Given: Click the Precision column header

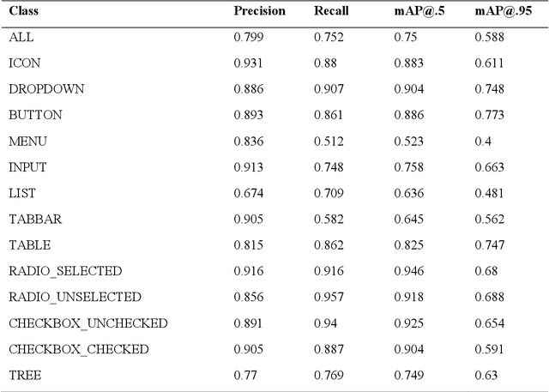Looking at the screenshot, I should pyautogui.click(x=258, y=13).
